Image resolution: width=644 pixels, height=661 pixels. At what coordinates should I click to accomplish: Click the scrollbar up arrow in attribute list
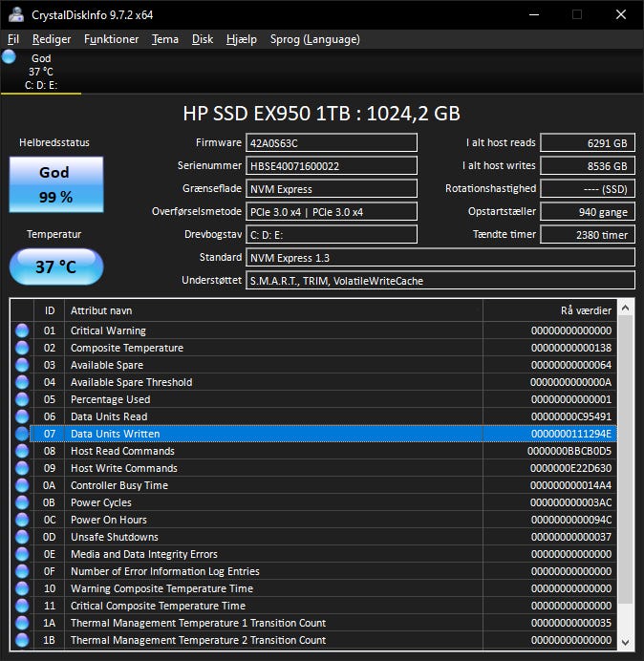626,308
